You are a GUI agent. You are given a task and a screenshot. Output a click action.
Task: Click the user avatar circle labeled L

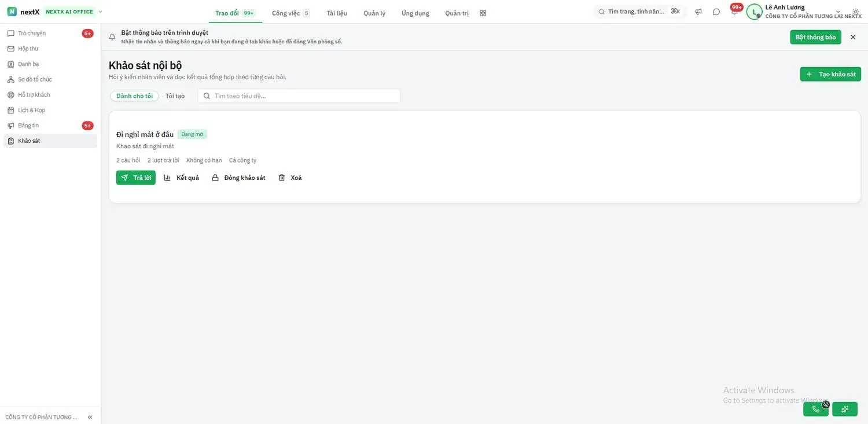754,12
